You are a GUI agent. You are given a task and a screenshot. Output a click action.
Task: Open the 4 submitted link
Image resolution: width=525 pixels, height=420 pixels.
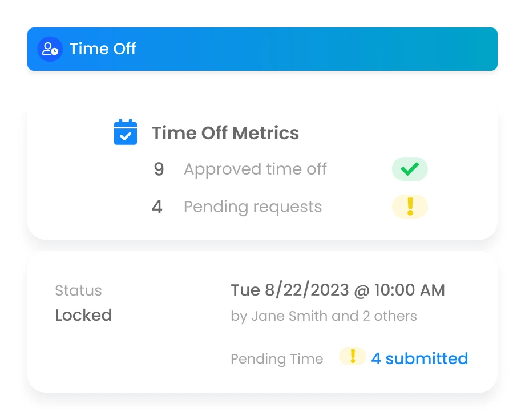point(419,358)
